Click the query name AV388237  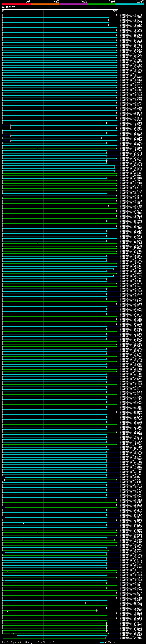click(x=8, y=8)
